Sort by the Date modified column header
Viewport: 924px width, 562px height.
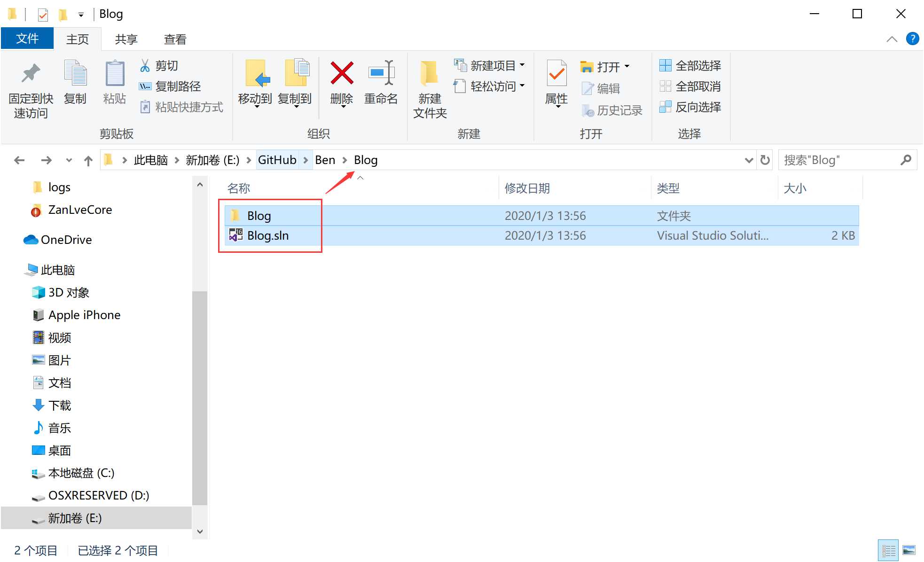tap(527, 188)
